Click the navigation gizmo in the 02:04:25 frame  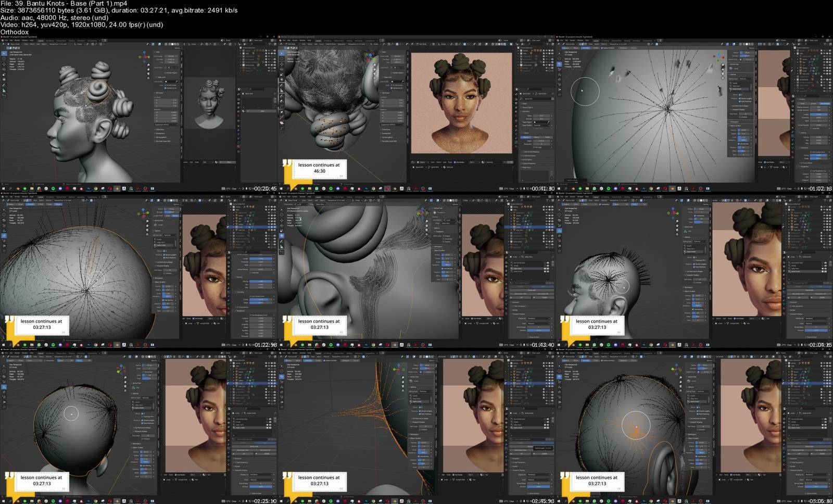click(x=674, y=212)
